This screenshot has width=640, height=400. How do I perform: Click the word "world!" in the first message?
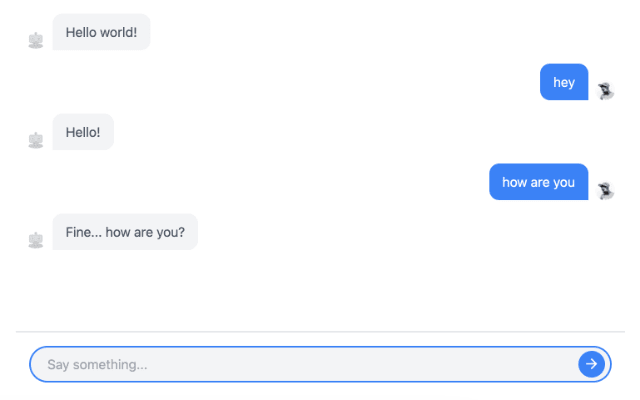119,32
